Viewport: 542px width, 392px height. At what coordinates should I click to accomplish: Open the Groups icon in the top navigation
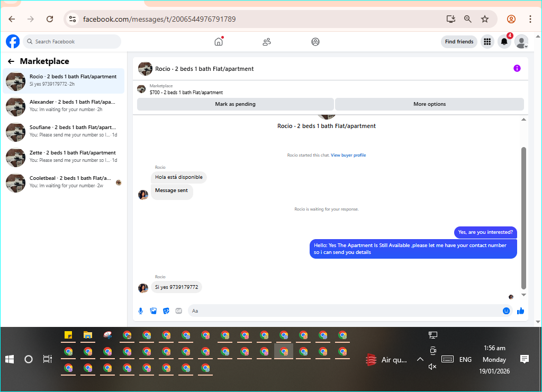(x=315, y=42)
